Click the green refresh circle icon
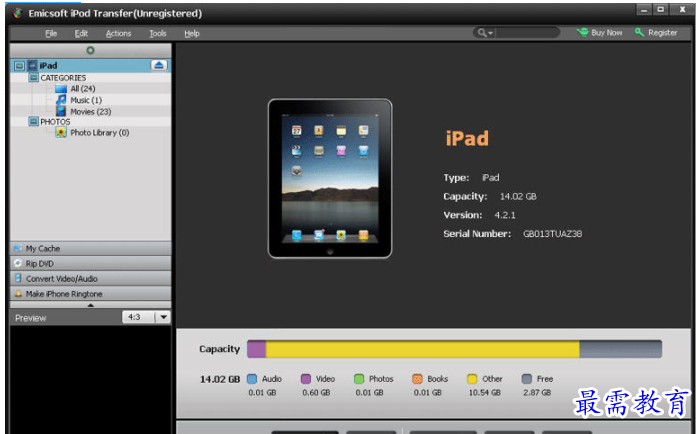 [x=90, y=50]
